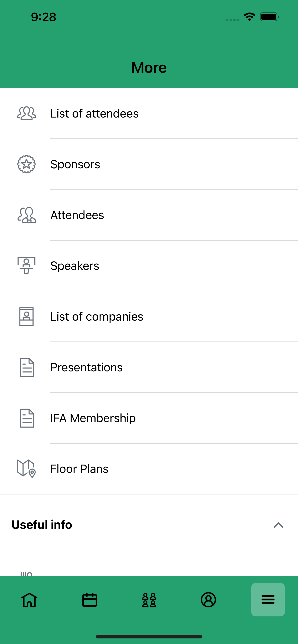Tap the podium Speakers icon
Viewport: 298px width, 644px height.
pos(26,265)
